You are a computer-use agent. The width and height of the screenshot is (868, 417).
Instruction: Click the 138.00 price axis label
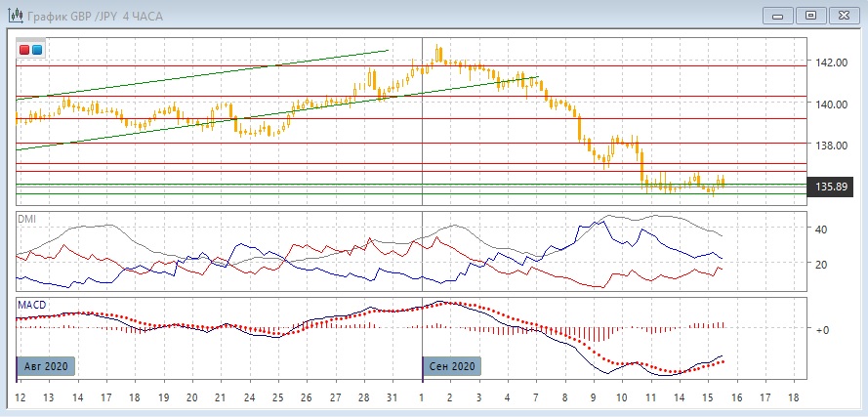coord(831,146)
